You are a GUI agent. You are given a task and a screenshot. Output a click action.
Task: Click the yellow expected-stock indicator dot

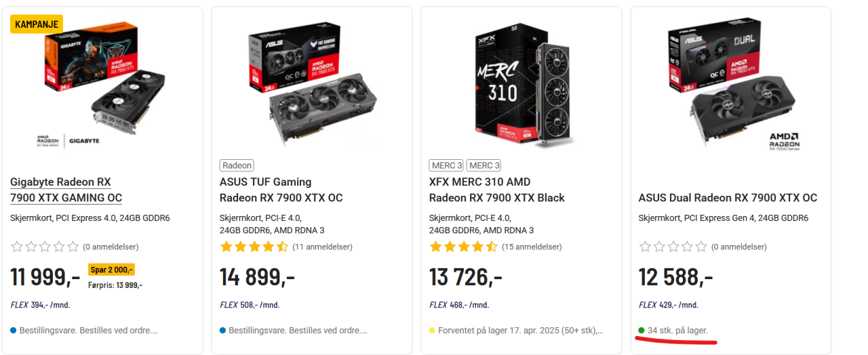click(x=432, y=331)
